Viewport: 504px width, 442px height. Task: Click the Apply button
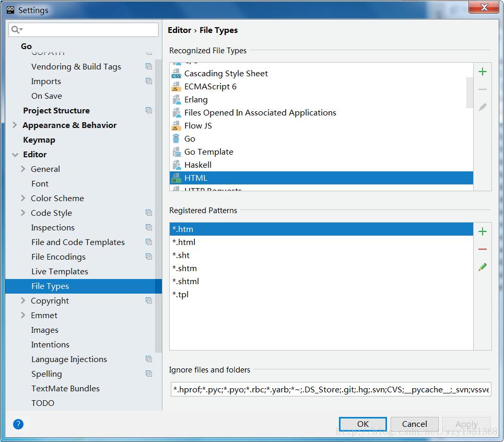coord(466,424)
